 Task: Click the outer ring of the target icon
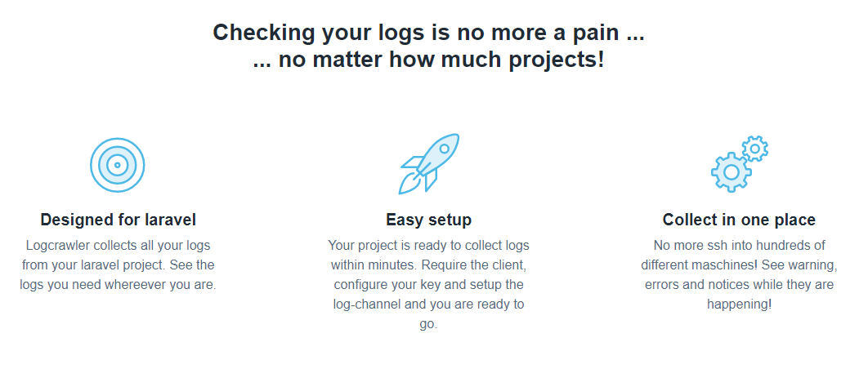(118, 140)
